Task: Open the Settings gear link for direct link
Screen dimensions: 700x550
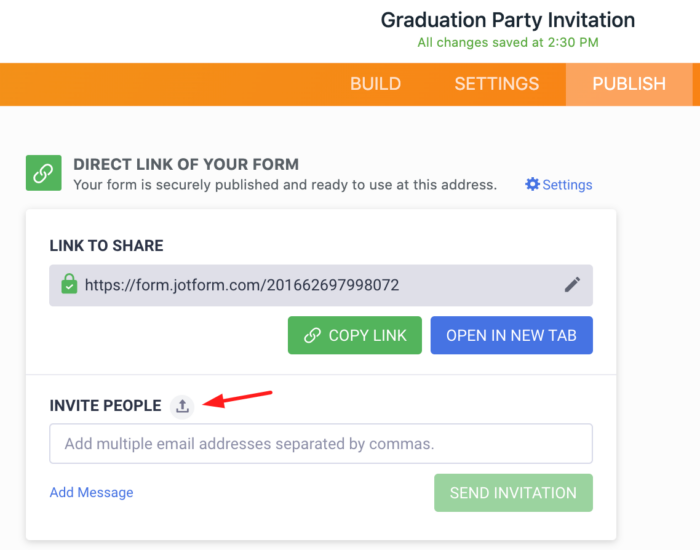Action: click(559, 185)
